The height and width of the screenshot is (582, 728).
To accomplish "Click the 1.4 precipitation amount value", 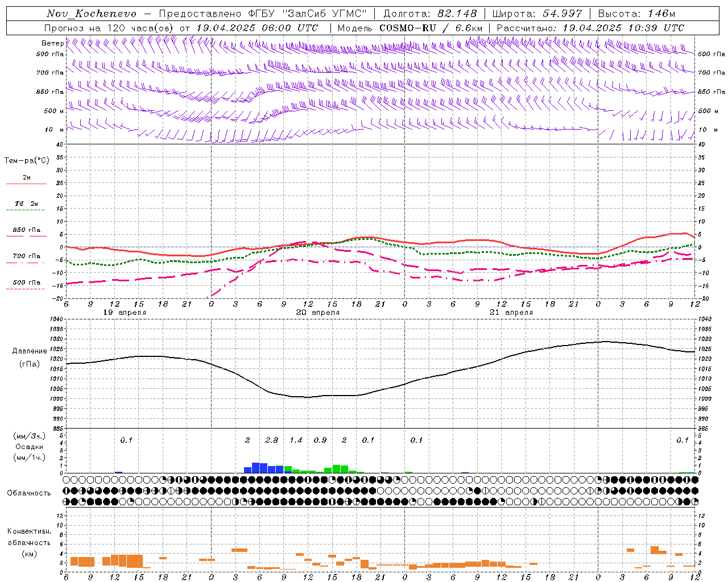I will [x=296, y=440].
